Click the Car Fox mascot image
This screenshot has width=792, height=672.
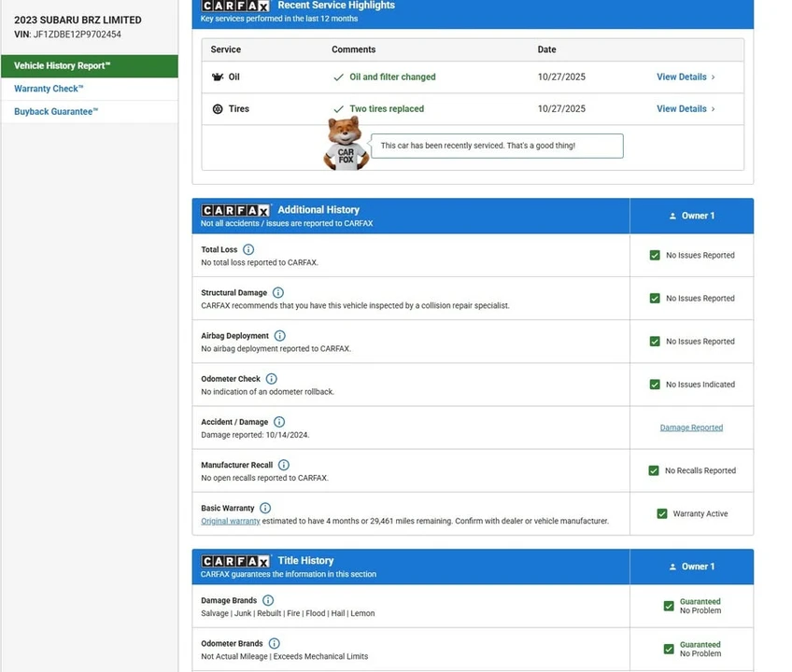(346, 144)
